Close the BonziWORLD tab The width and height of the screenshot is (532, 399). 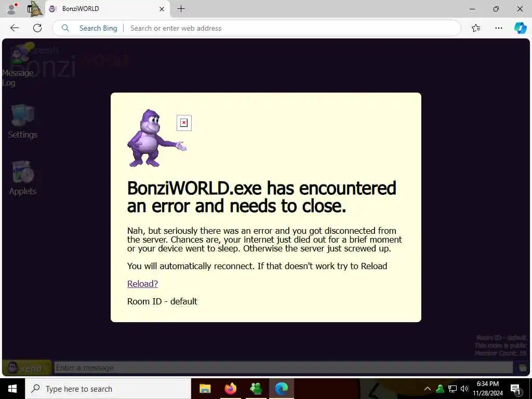[x=162, y=9]
